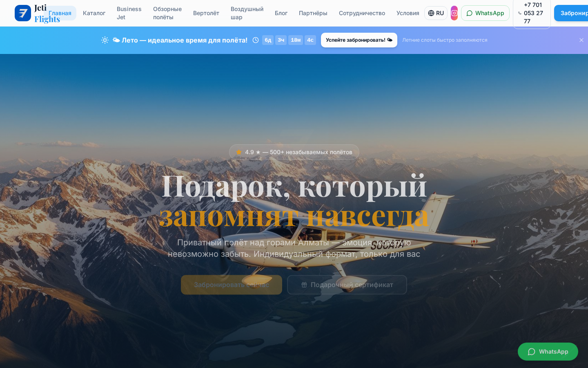Call +7 701 053 27 77
588x368 pixels.
click(x=532, y=13)
